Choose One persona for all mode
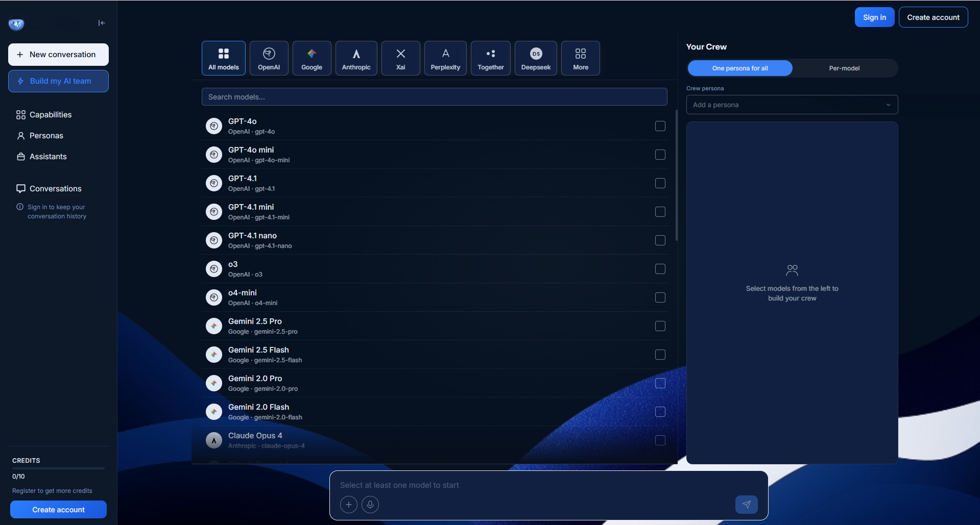Screen dimensions: 980x525 pyautogui.click(x=740, y=68)
